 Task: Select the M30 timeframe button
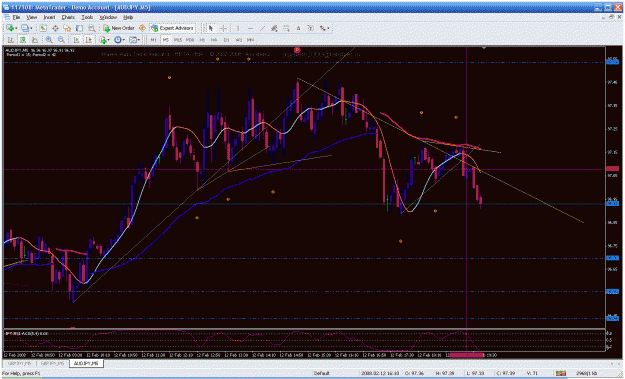(190, 40)
